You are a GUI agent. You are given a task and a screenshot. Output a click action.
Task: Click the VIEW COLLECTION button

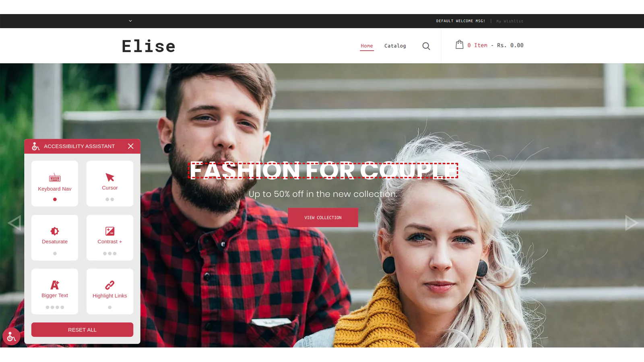click(x=323, y=218)
